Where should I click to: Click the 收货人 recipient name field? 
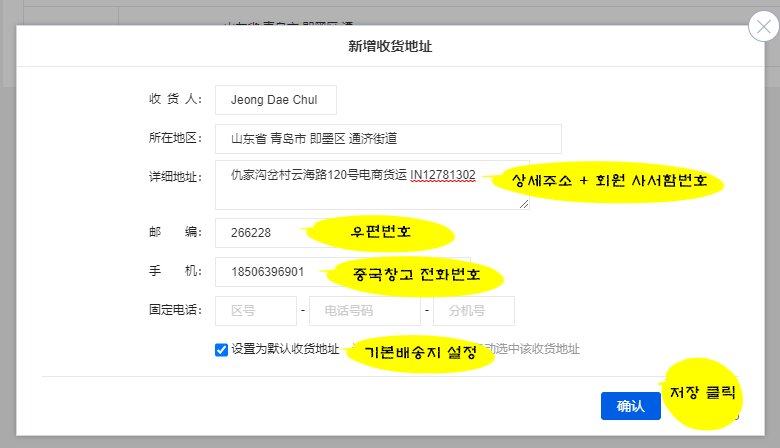click(x=275, y=100)
